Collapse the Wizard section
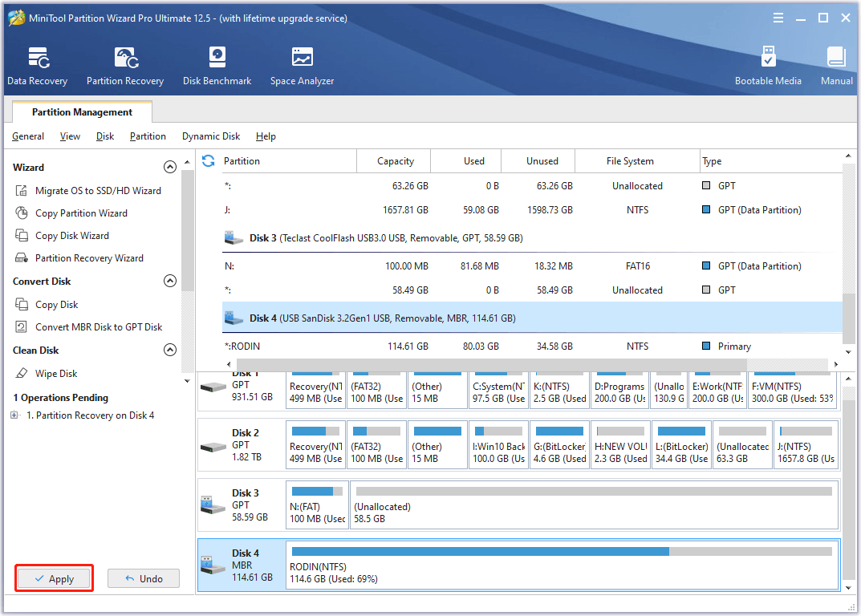861x616 pixels. (x=170, y=167)
